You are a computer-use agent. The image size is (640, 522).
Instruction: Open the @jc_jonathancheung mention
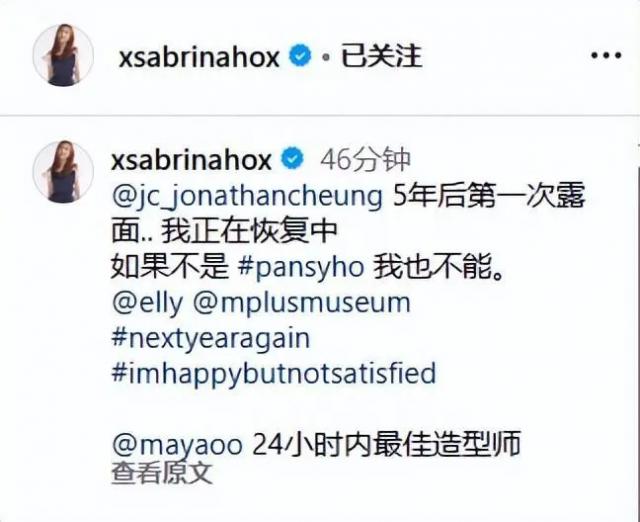[247, 197]
